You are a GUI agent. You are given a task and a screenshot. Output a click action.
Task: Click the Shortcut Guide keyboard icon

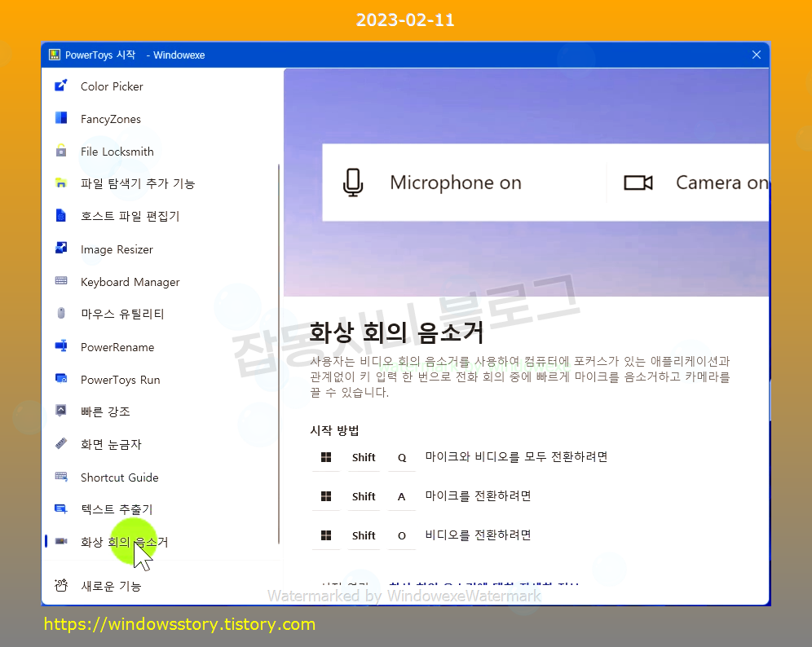click(61, 476)
